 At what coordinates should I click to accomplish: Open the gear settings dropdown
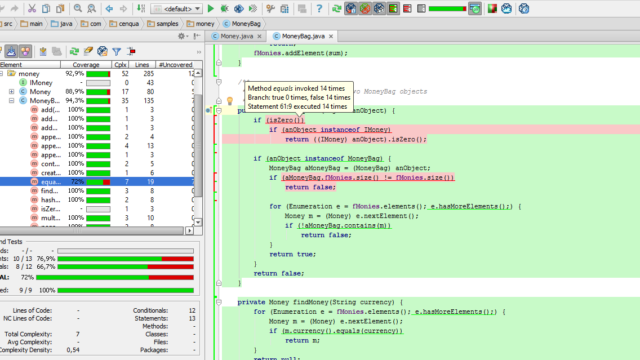[182, 36]
